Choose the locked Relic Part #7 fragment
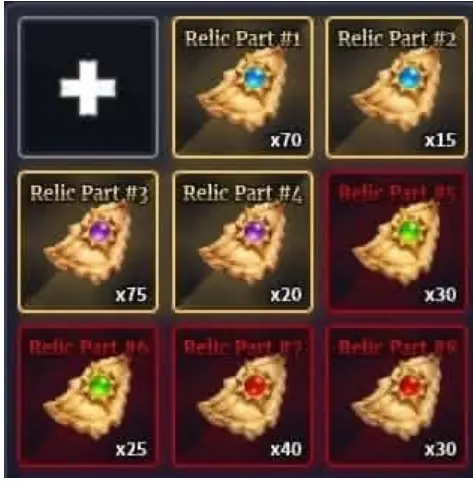Screen dimensions: 473x483 243,397
